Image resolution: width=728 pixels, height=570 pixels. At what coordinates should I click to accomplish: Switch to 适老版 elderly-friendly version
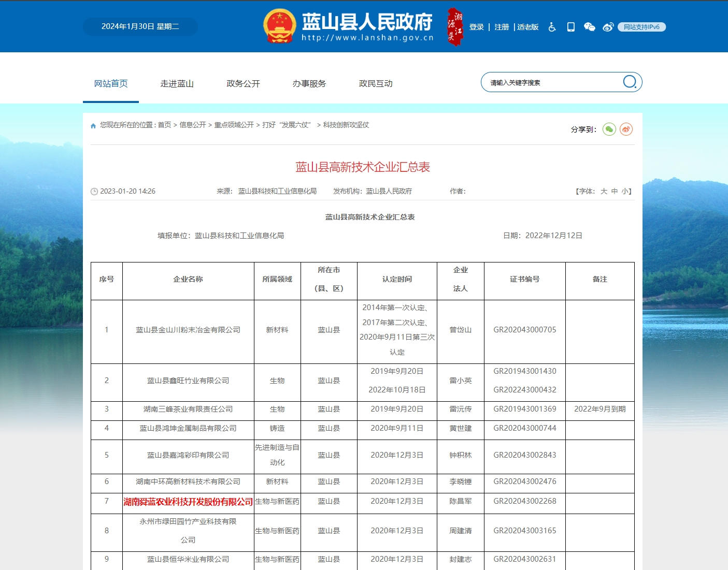point(527,27)
